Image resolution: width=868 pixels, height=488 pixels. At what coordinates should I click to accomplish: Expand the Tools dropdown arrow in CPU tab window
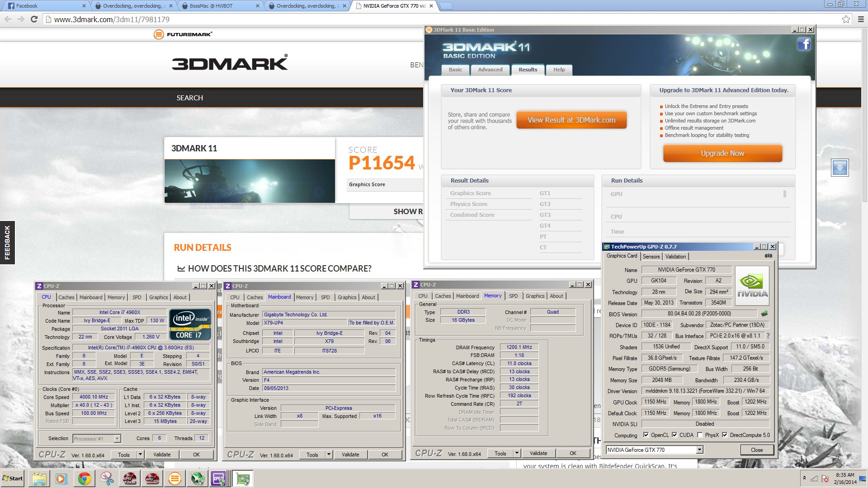pos(140,455)
